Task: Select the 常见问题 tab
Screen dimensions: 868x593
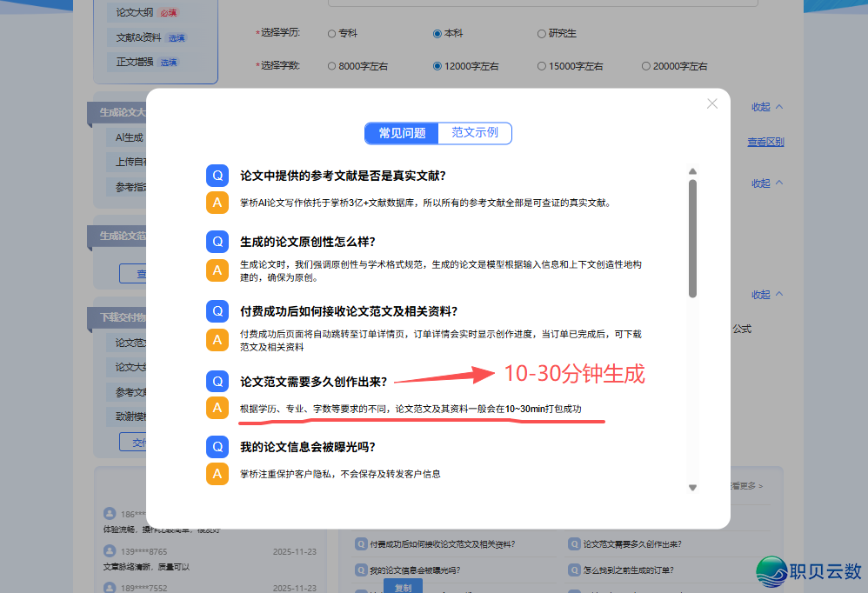Action: coord(402,133)
